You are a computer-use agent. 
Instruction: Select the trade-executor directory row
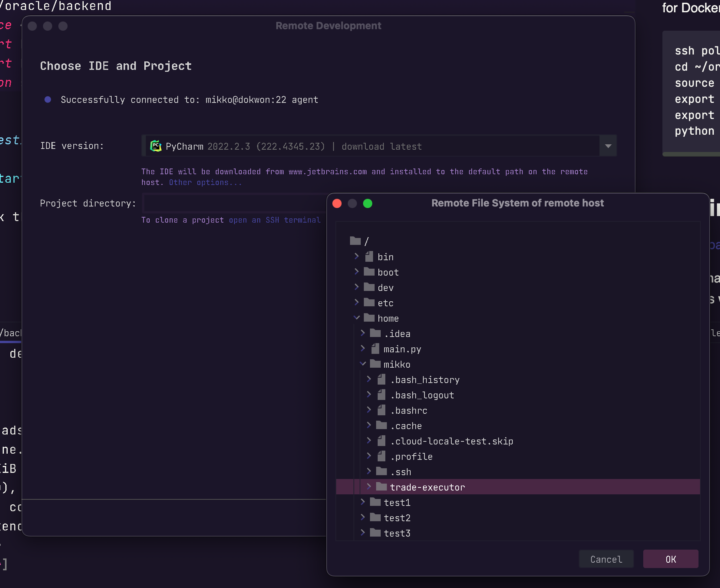pyautogui.click(x=518, y=487)
